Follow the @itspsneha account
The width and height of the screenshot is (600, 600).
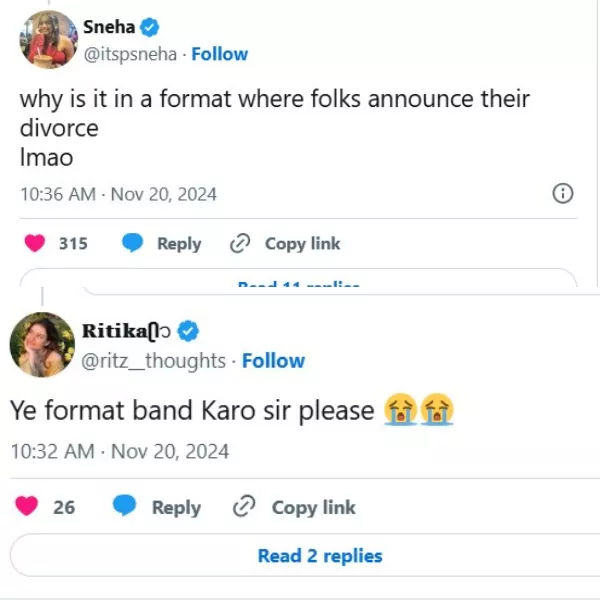point(220,54)
